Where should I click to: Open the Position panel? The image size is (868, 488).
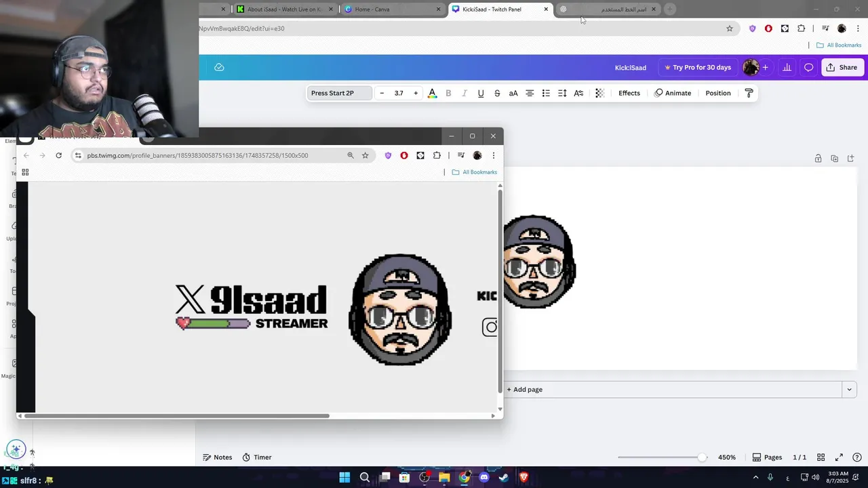click(717, 93)
